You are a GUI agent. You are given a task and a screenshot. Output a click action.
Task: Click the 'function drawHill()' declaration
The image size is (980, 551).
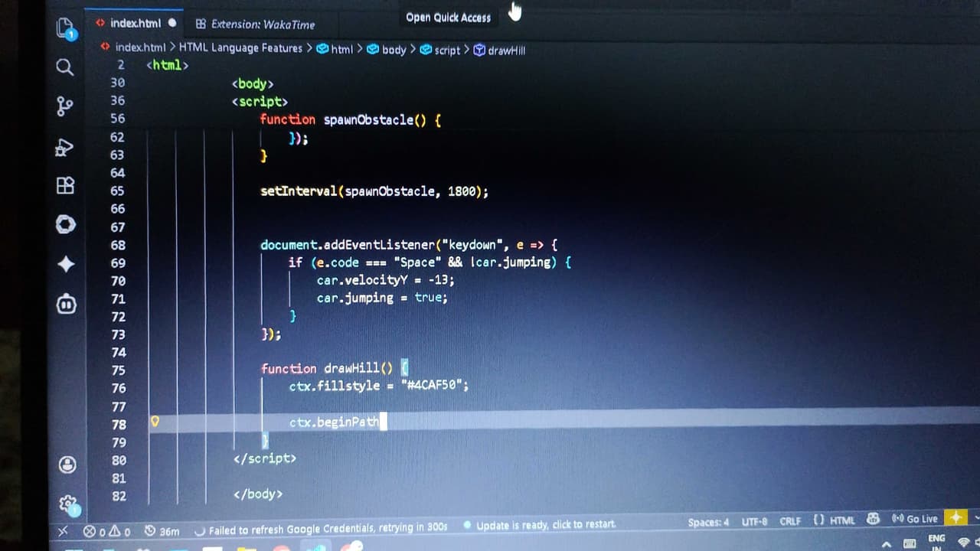tap(335, 368)
